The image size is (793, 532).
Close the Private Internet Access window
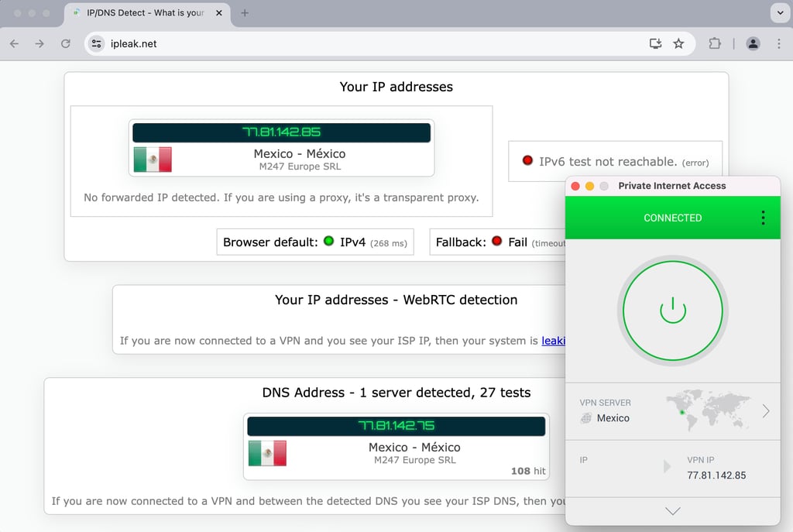coord(575,186)
